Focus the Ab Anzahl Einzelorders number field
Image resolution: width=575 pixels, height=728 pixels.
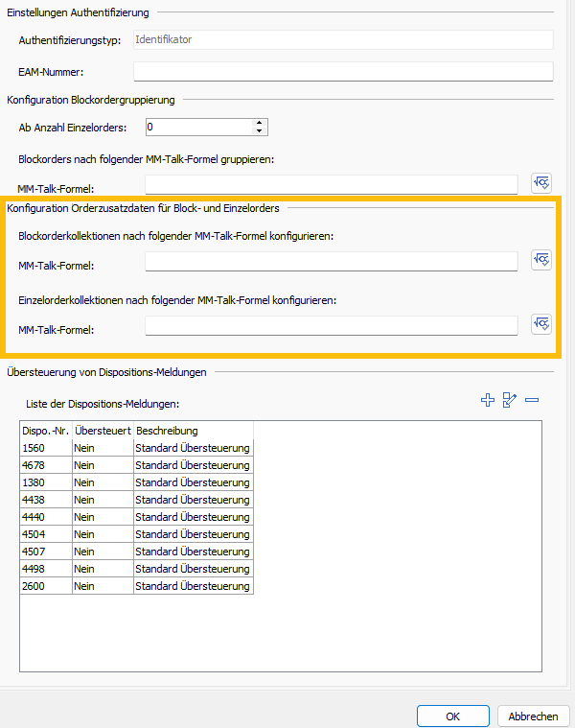click(x=197, y=127)
